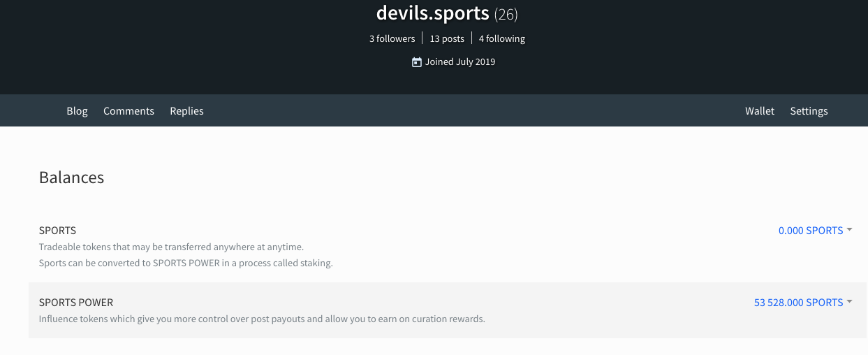Screen dimensions: 868x355
Task: Go to the Replies tab
Action: [x=186, y=111]
